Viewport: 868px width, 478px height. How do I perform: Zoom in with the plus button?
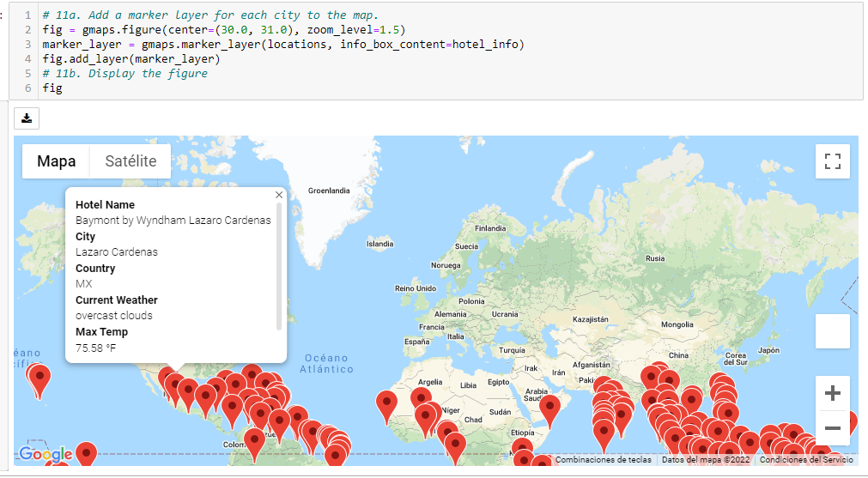(832, 393)
